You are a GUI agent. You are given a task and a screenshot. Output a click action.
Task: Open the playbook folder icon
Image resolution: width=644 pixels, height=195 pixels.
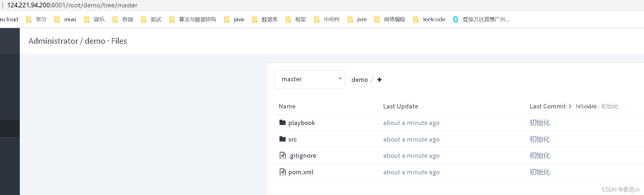tap(282, 122)
